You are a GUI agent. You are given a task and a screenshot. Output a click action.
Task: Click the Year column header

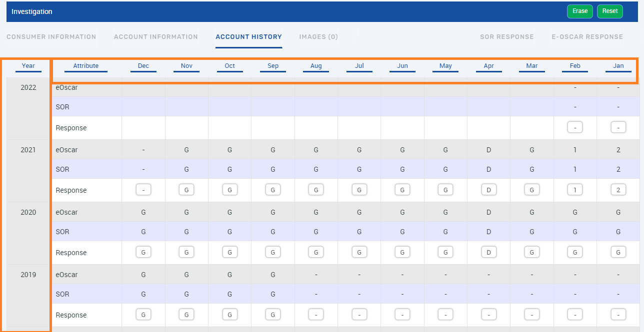[28, 66]
